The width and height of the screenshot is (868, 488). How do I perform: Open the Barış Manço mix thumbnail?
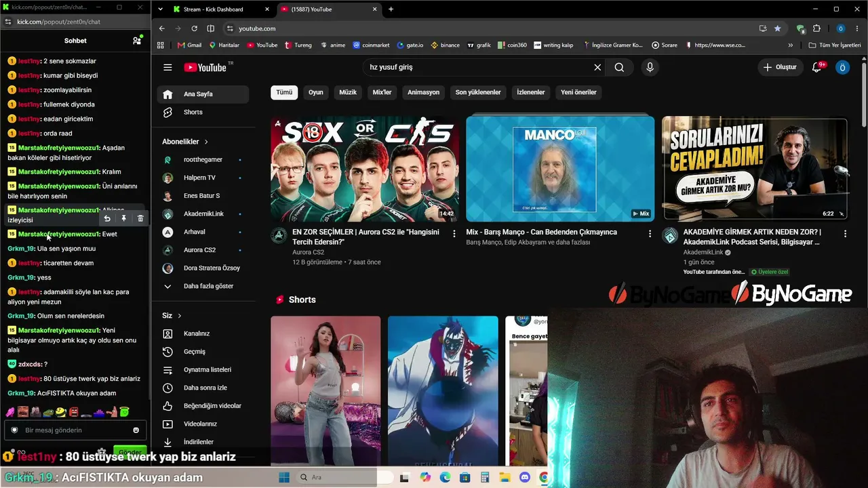[x=560, y=169]
